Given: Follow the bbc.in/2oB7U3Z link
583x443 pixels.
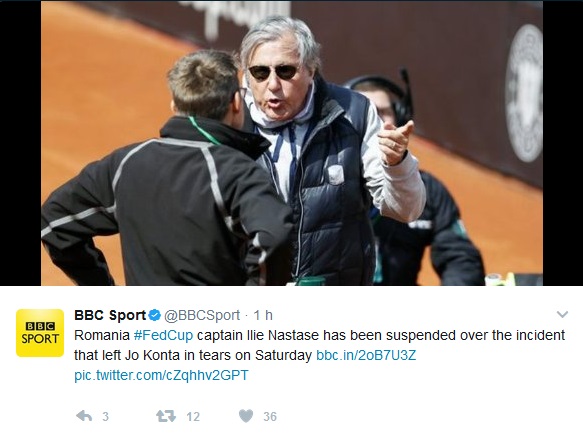Looking at the screenshot, I should pyautogui.click(x=366, y=355).
